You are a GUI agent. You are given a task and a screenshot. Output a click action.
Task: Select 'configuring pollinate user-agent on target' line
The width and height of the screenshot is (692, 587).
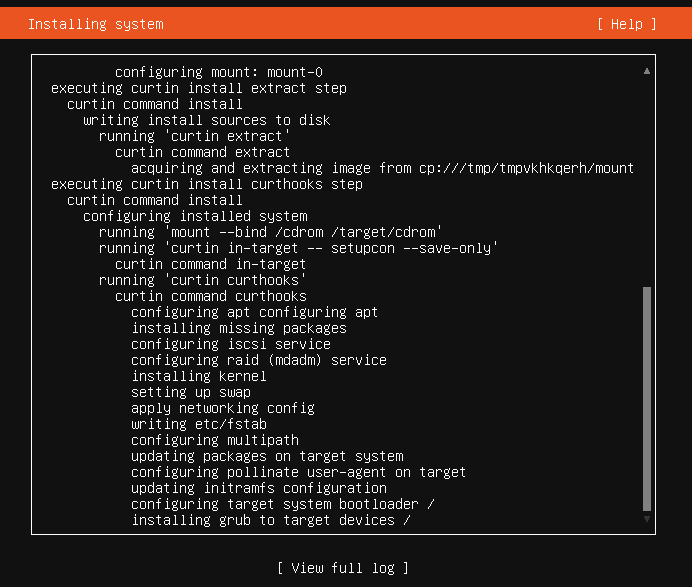pos(299,472)
